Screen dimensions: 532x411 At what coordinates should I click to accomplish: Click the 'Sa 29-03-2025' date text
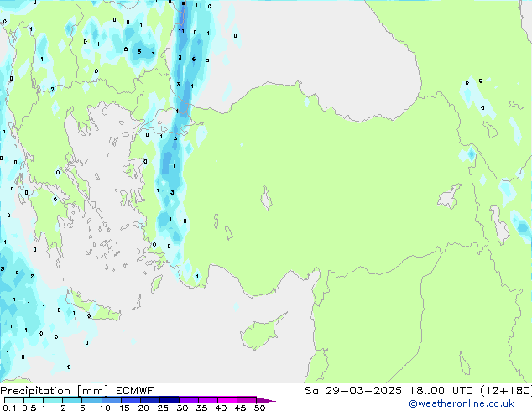point(353,391)
